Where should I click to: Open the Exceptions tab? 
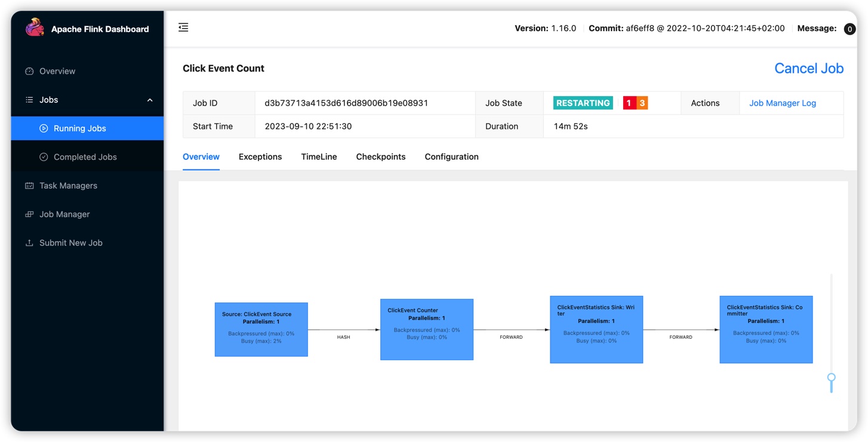tap(260, 157)
